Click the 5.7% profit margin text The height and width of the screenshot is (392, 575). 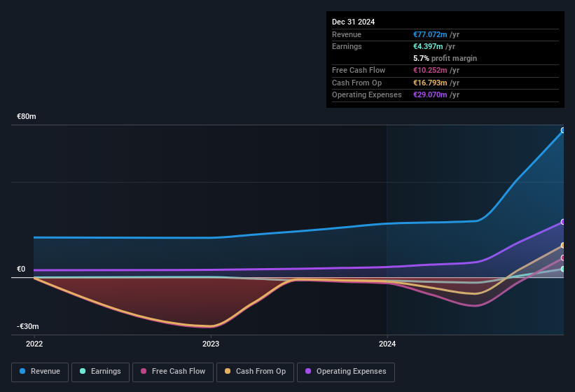tap(445, 58)
